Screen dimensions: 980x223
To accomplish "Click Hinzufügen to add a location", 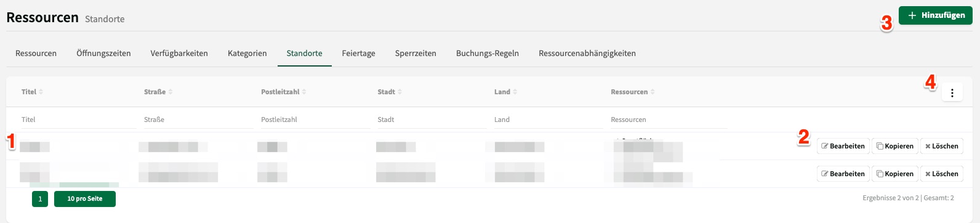I will [935, 15].
